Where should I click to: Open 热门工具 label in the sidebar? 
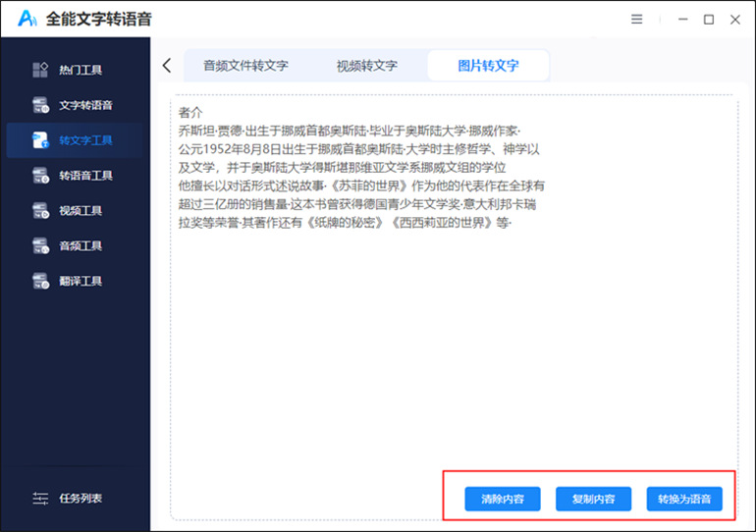click(x=81, y=70)
